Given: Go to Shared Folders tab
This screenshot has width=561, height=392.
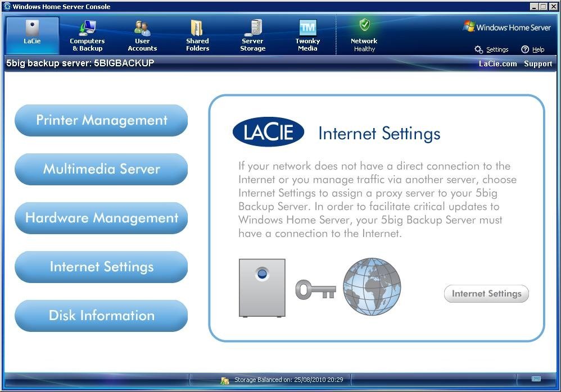Looking at the screenshot, I should 197,35.
